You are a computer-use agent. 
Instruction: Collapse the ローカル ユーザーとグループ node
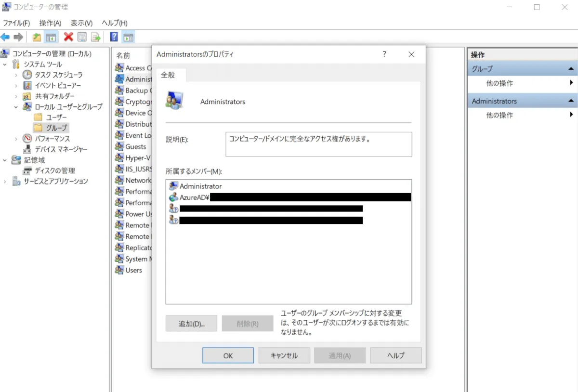pos(16,107)
